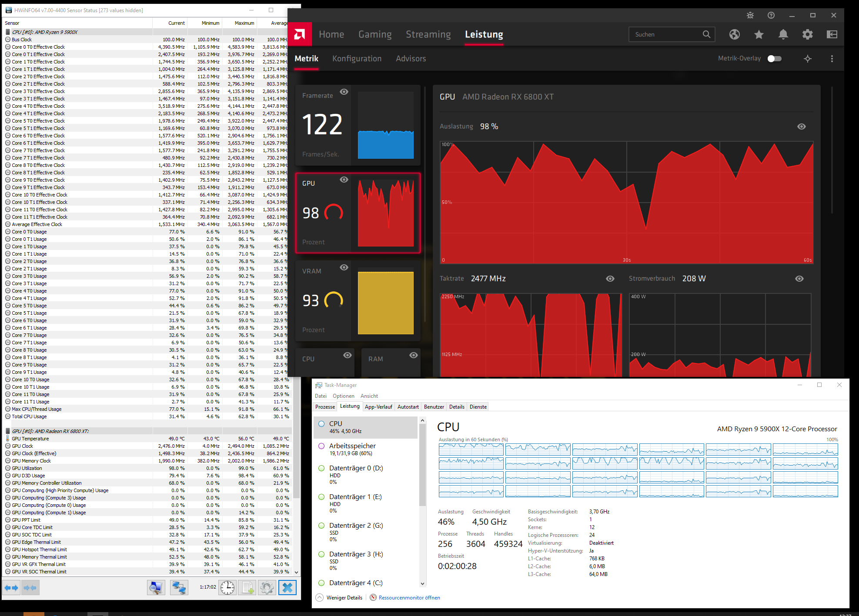Collapse the GPU [#0] Radeon RX 6800 XT group
The height and width of the screenshot is (616, 859).
(7, 431)
